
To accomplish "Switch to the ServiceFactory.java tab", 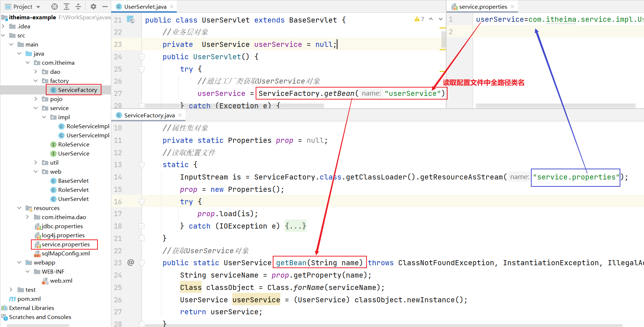I will coord(149,115).
